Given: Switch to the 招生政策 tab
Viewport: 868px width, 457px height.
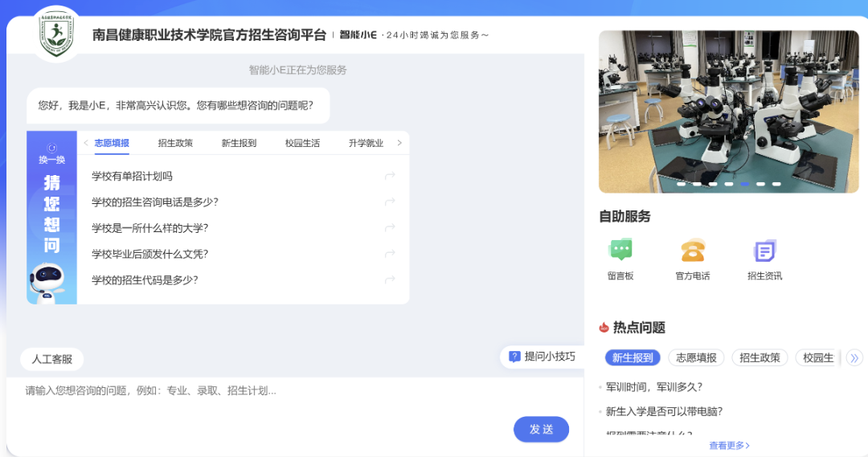Looking at the screenshot, I should click(175, 143).
